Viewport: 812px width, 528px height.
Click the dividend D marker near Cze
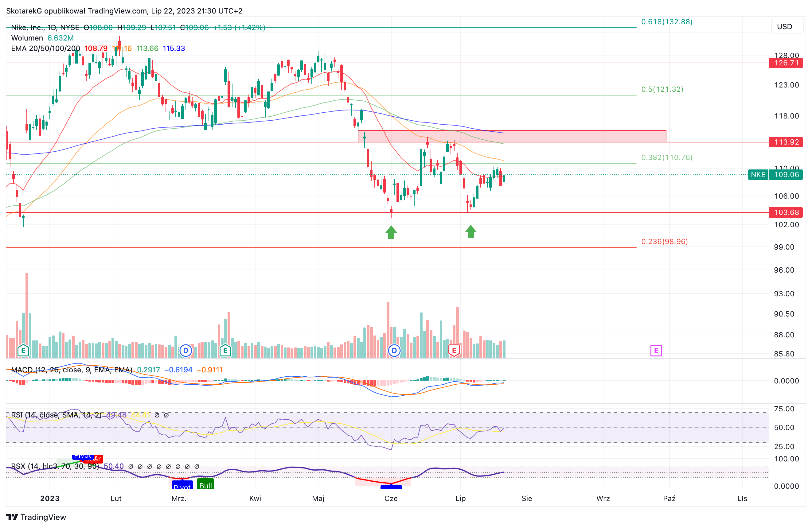click(x=394, y=350)
